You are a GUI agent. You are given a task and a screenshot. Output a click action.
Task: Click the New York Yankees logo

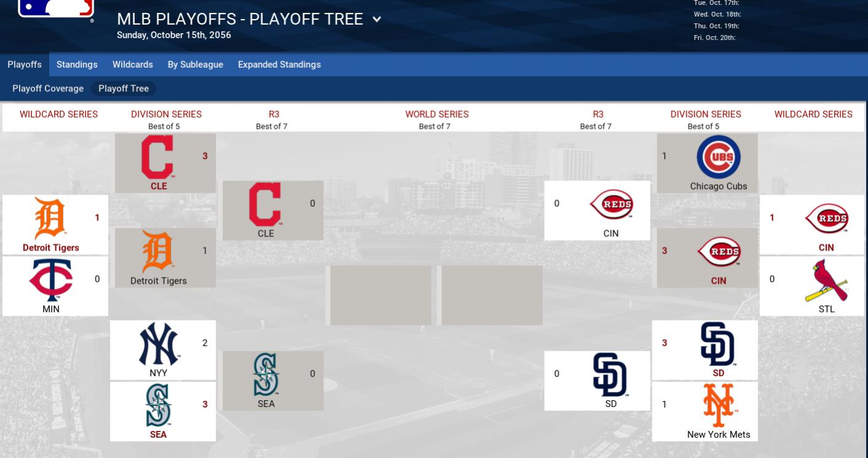click(158, 345)
